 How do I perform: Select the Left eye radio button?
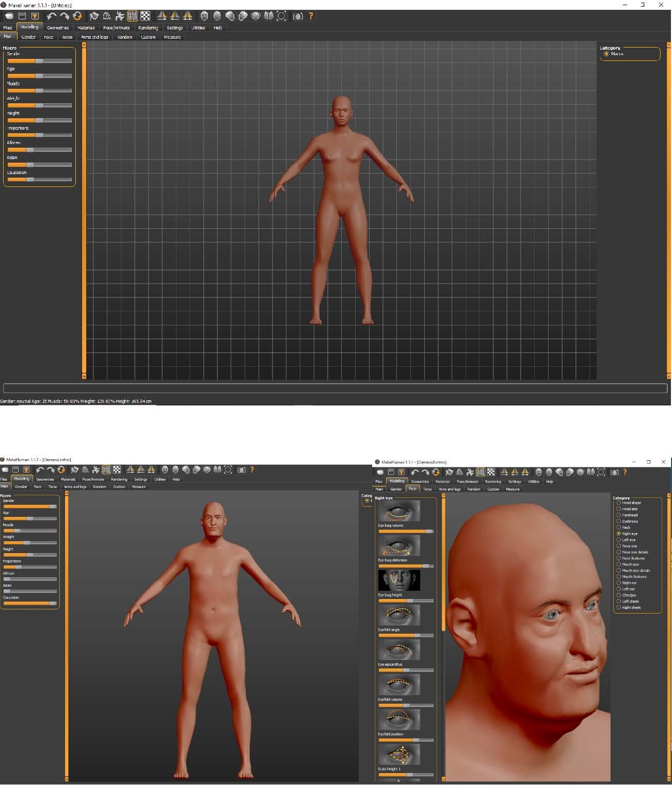619,540
